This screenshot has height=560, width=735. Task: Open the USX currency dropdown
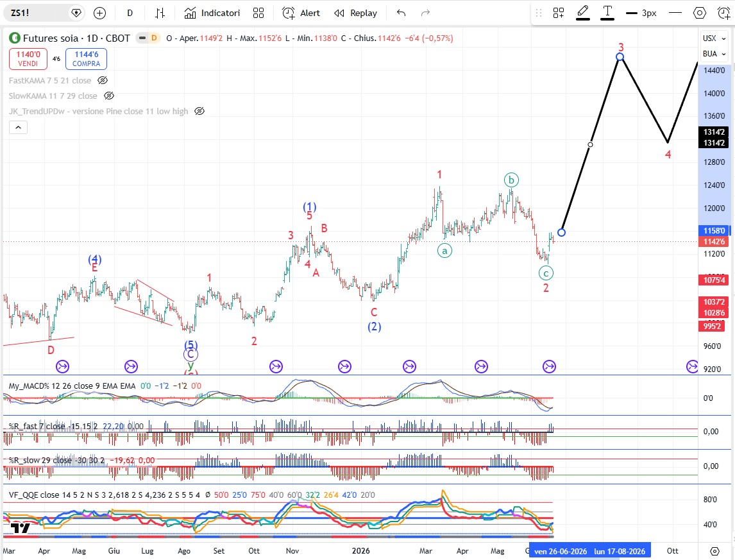click(x=714, y=38)
